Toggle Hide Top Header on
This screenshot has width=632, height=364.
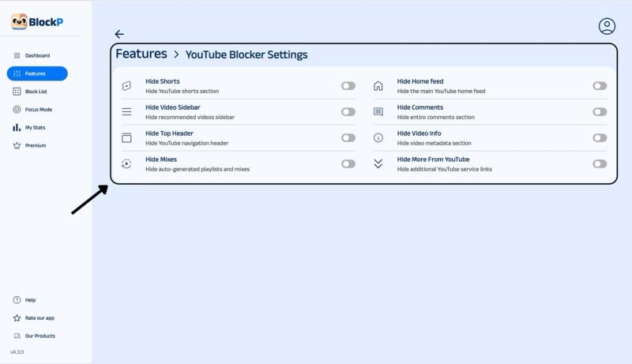pos(348,137)
